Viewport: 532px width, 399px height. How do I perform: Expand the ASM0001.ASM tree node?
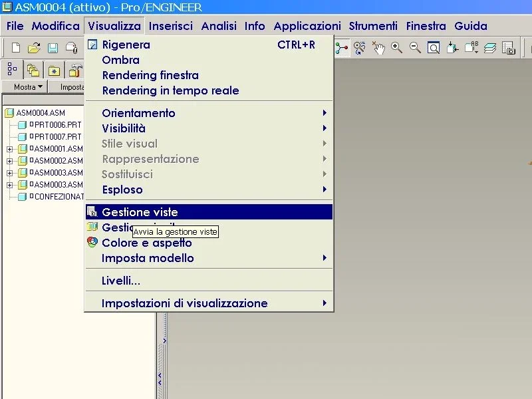tap(9, 149)
